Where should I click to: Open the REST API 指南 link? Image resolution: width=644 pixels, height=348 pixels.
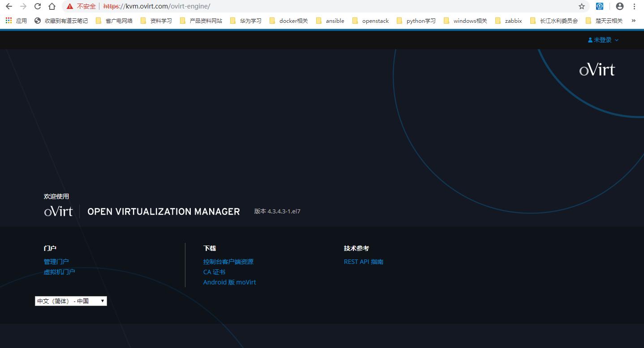[x=364, y=262]
